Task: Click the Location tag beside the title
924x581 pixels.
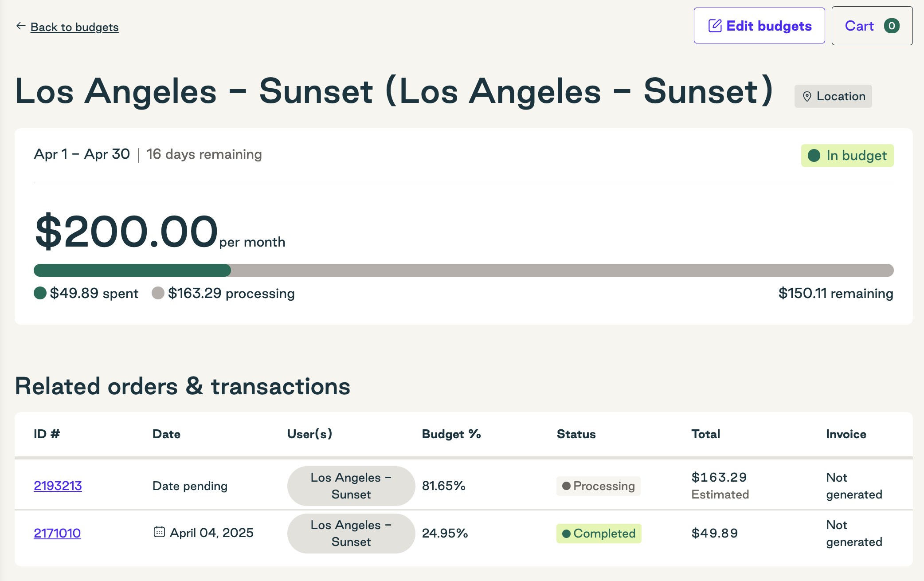Action: click(x=833, y=96)
